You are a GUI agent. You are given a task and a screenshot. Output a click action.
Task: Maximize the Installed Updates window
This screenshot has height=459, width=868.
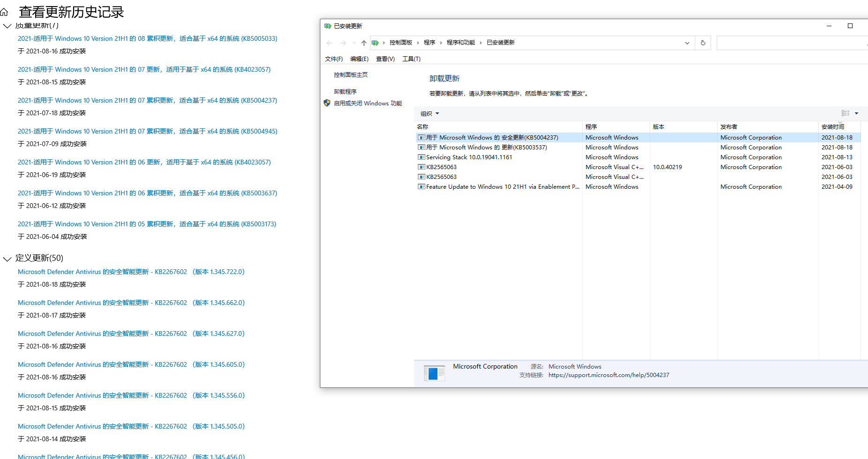[x=850, y=26]
